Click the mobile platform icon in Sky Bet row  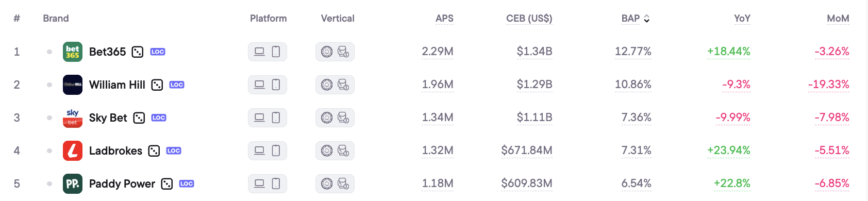point(276,118)
